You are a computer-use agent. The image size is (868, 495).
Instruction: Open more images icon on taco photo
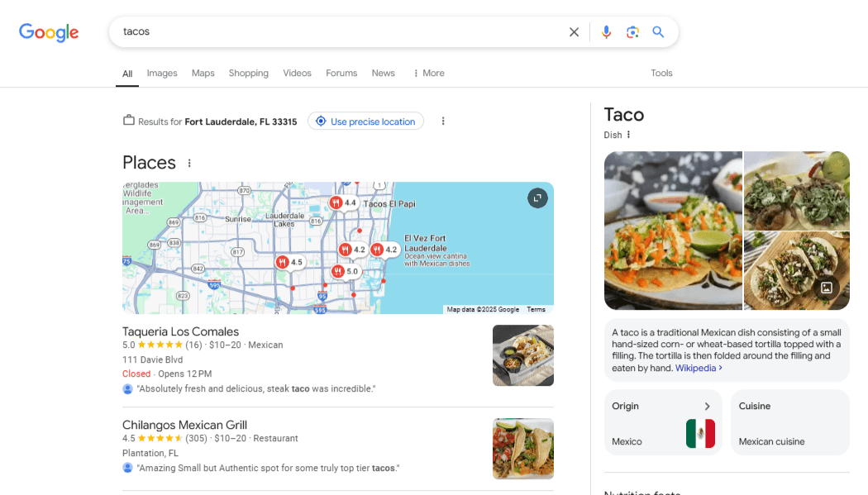pyautogui.click(x=827, y=288)
